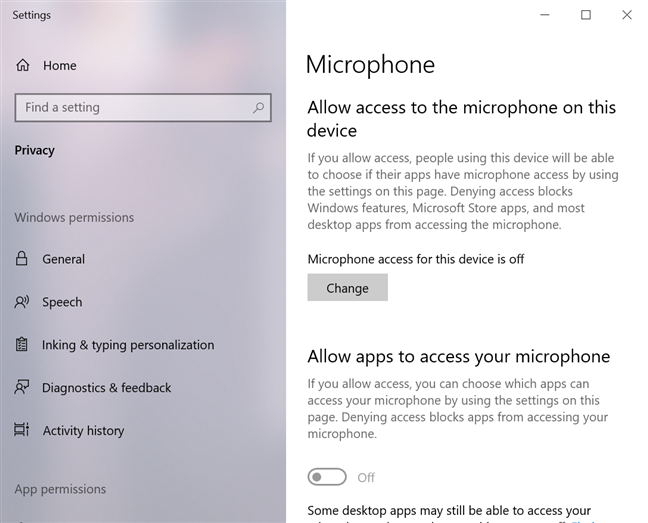Toggle the Allow apps microphone access switch

tap(327, 477)
